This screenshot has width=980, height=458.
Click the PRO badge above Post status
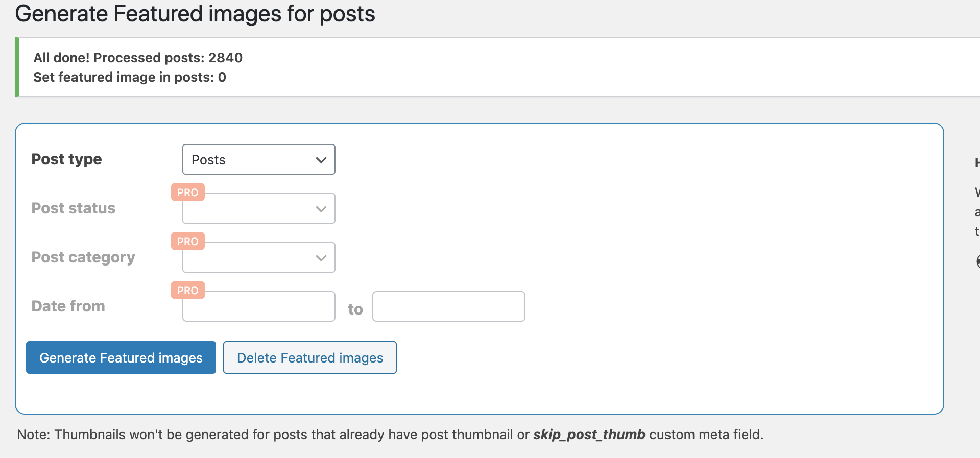point(188,192)
